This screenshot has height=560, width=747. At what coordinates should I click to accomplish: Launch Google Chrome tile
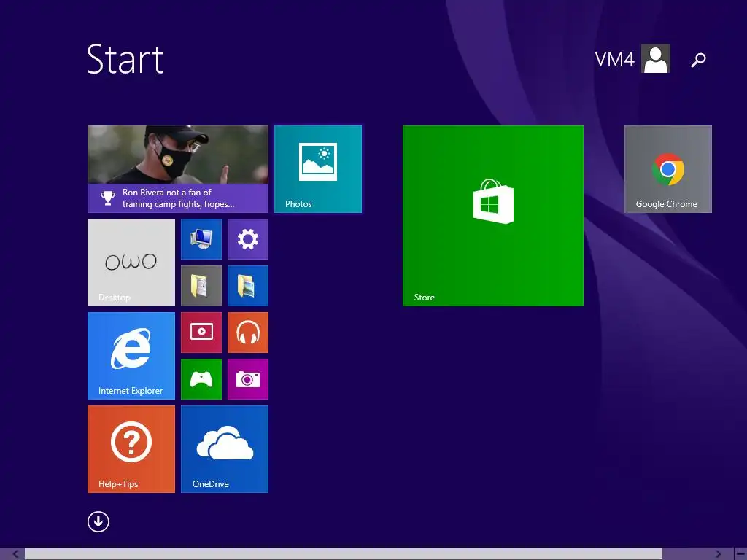[x=668, y=169]
